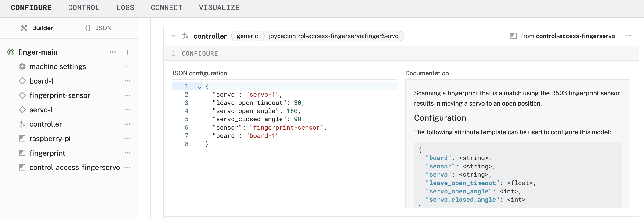This screenshot has width=644, height=219.
Task: Click "leave_open_timeout" in documentation template
Action: [x=462, y=183]
